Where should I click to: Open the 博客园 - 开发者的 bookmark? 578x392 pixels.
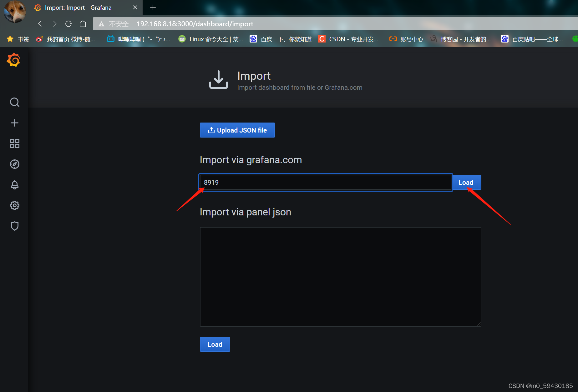[x=460, y=39]
